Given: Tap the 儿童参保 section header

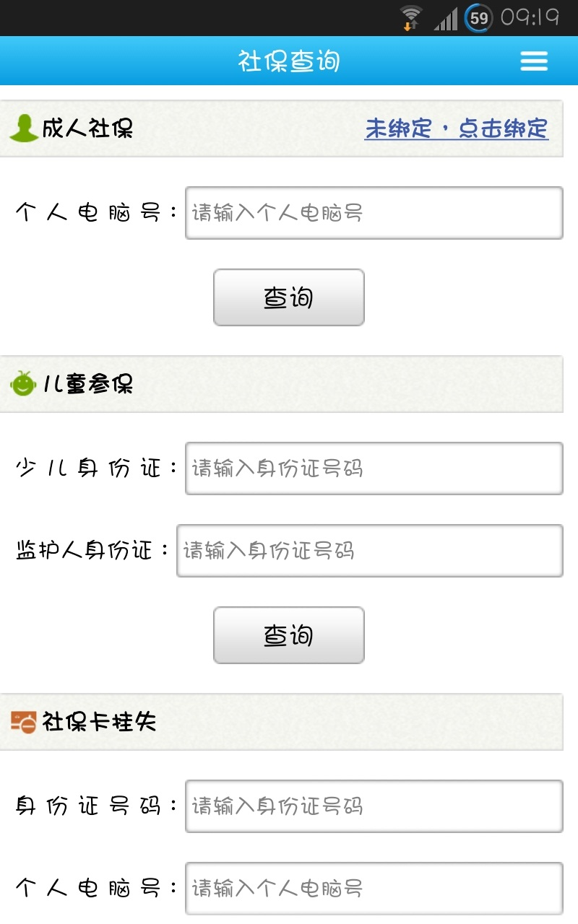Looking at the screenshot, I should pyautogui.click(x=88, y=383).
